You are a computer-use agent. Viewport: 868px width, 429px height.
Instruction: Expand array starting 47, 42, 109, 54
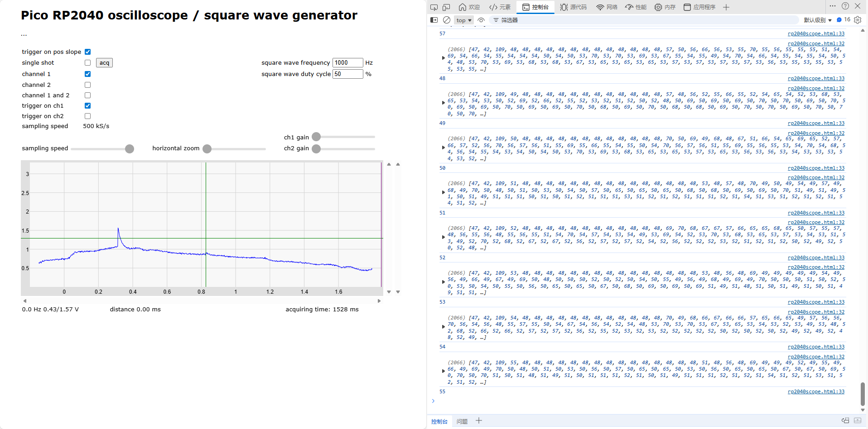coord(444,327)
